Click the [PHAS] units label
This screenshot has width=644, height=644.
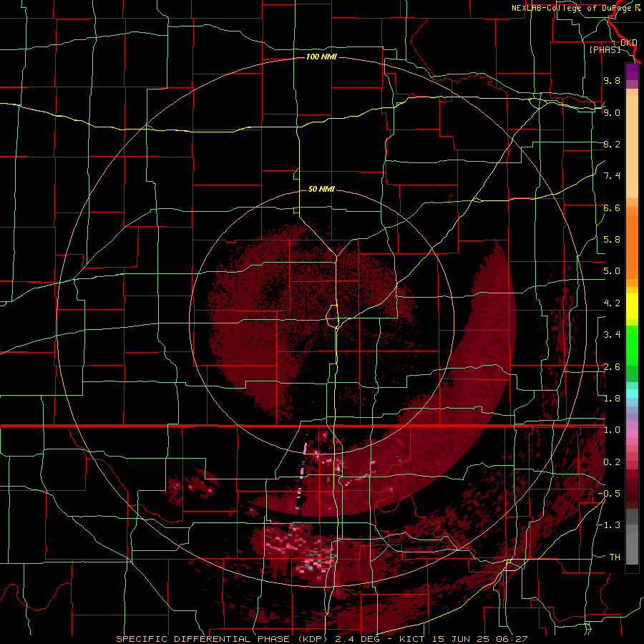click(x=605, y=49)
